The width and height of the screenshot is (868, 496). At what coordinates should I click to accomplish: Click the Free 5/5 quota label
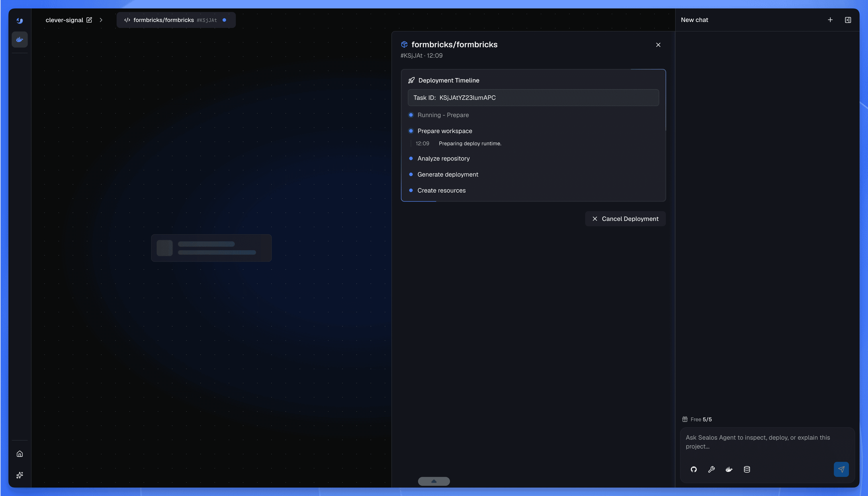tap(701, 420)
